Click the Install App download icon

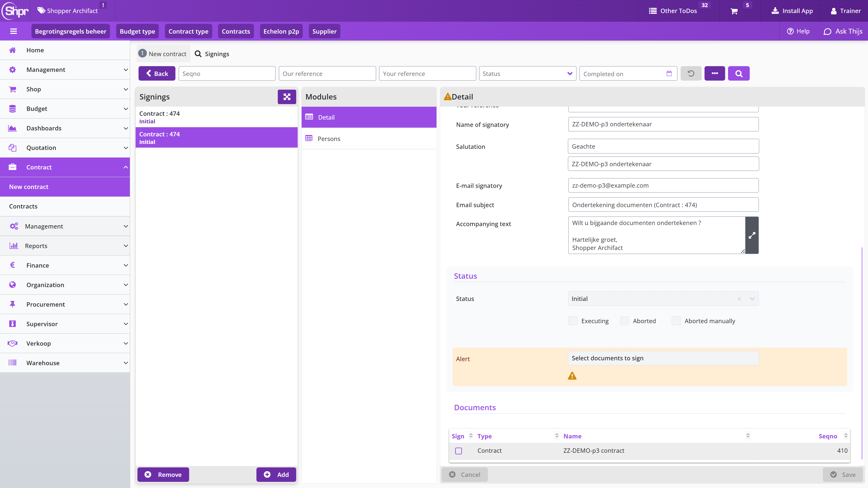(775, 11)
